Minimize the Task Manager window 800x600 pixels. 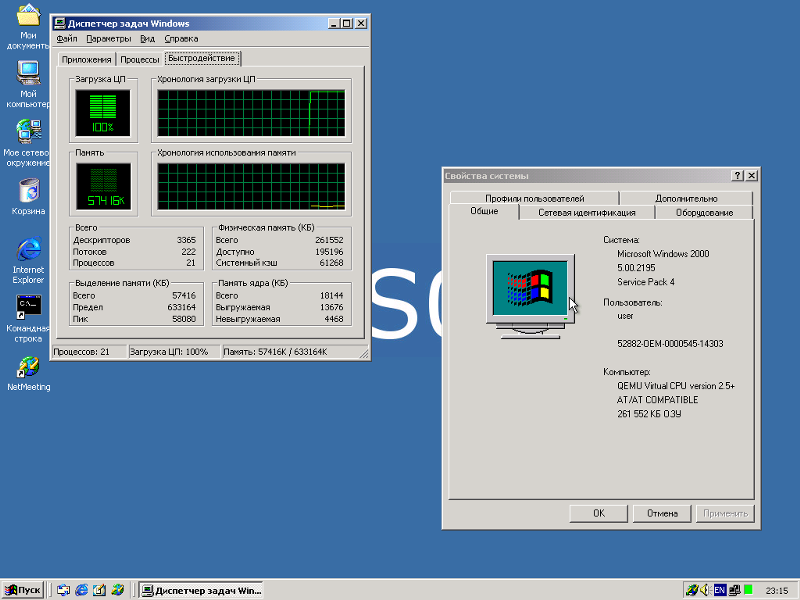(334, 23)
